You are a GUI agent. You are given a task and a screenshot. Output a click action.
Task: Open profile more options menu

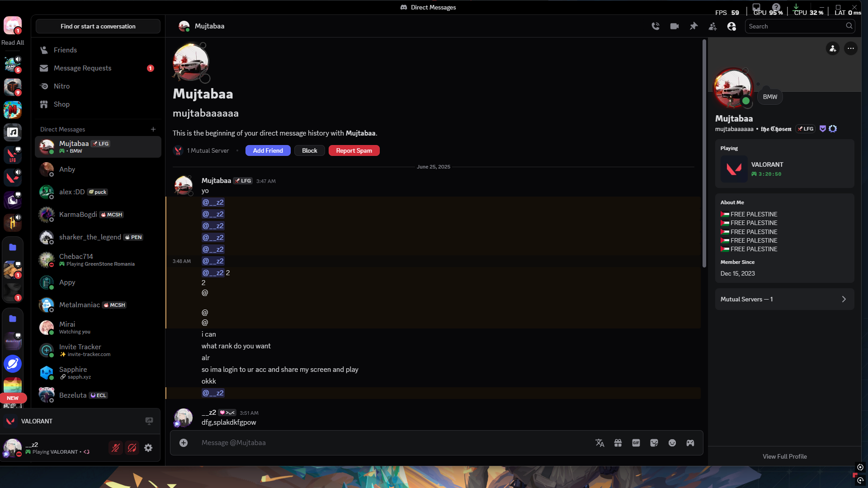click(x=851, y=48)
